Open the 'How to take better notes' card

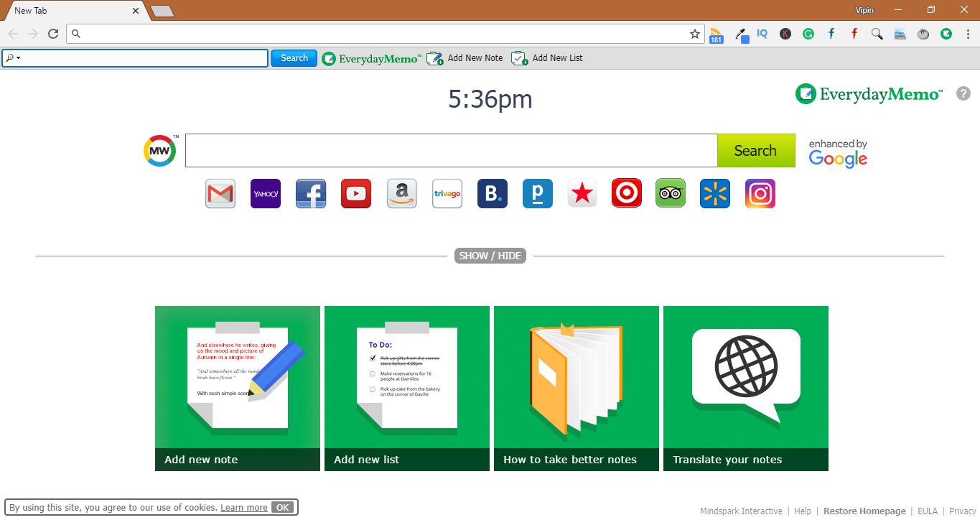tap(576, 388)
